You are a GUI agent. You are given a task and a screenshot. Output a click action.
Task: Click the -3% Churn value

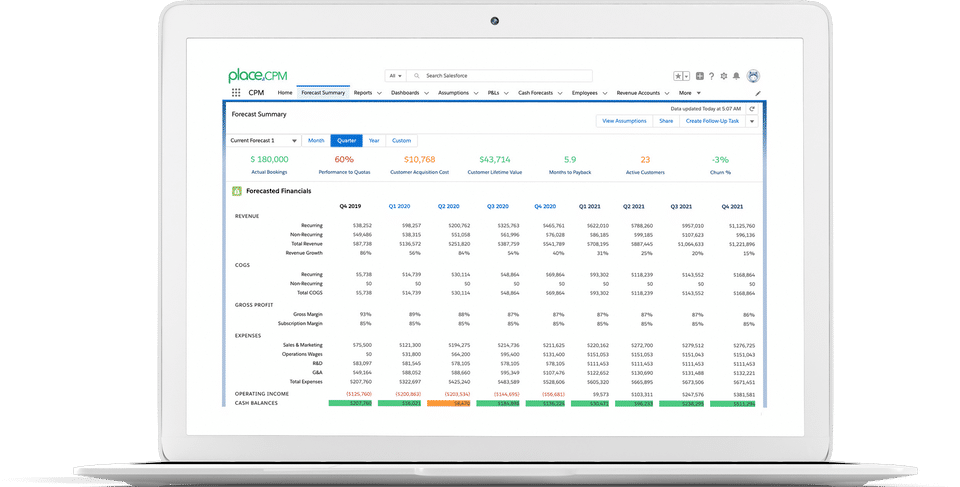click(720, 159)
